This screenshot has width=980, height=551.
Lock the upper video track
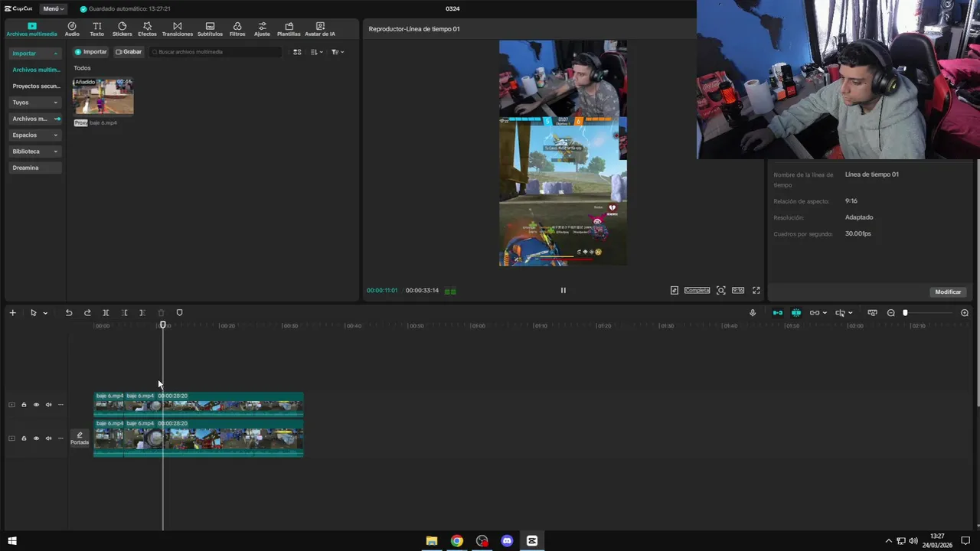coord(24,405)
